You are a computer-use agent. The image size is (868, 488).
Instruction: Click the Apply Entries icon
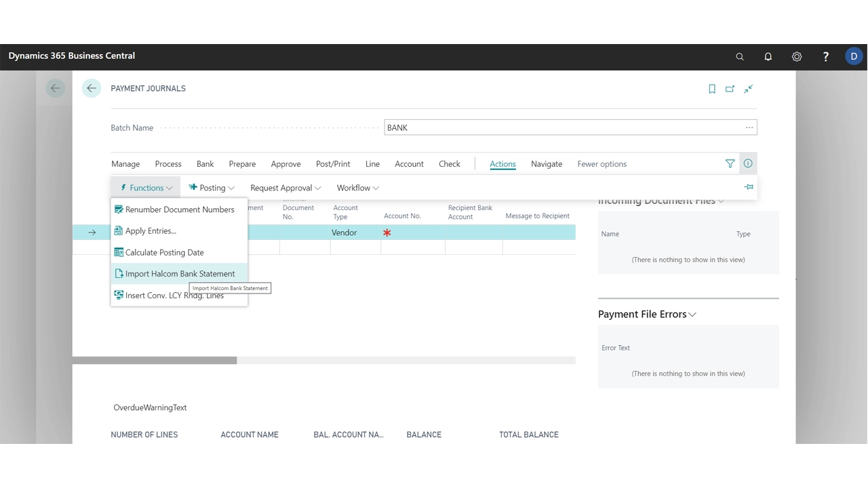click(x=119, y=230)
